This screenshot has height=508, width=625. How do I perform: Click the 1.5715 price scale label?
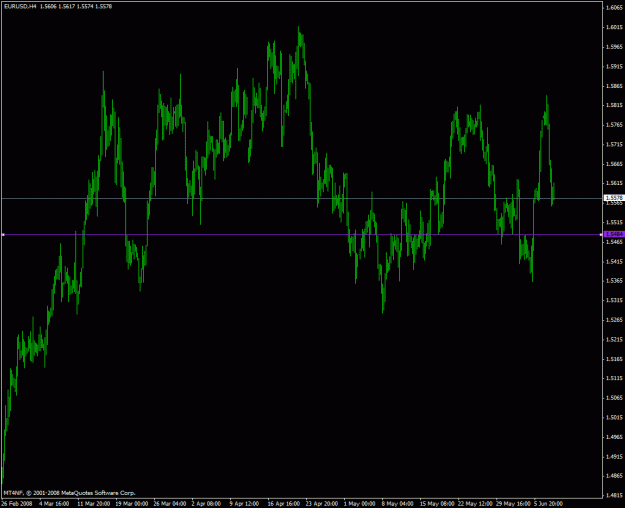(x=614, y=144)
